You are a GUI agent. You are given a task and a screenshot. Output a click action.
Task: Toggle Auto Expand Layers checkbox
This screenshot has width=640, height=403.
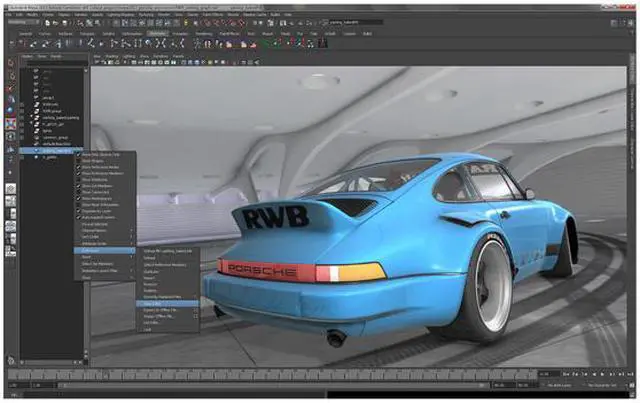78,218
